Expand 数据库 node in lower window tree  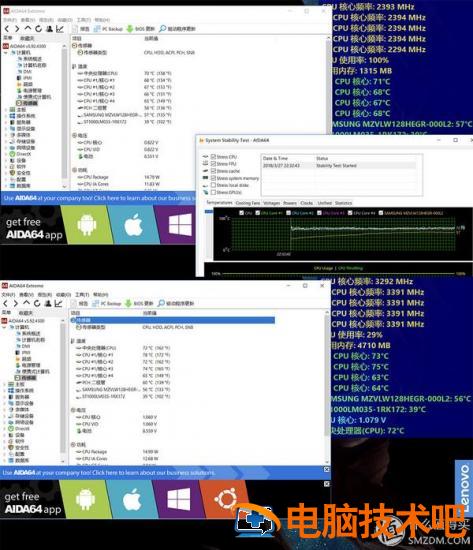tap(5, 461)
